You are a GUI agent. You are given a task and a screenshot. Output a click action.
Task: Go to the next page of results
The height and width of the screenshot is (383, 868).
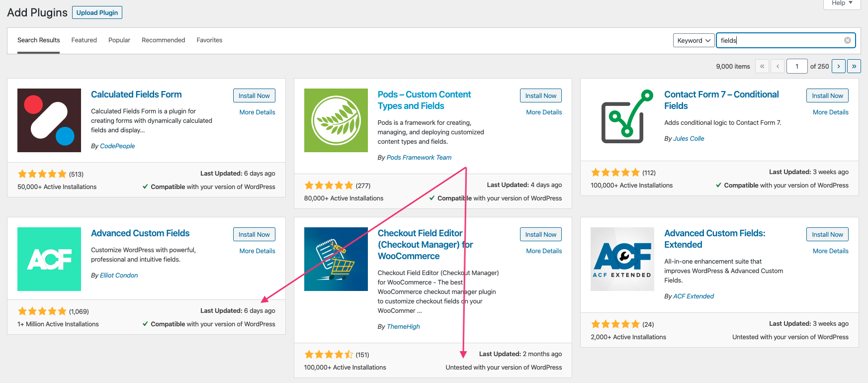click(839, 66)
